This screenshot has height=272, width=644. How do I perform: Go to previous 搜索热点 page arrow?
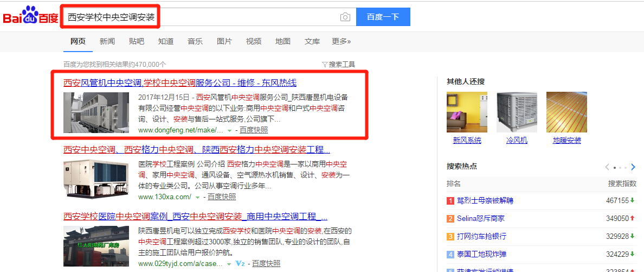(x=607, y=167)
